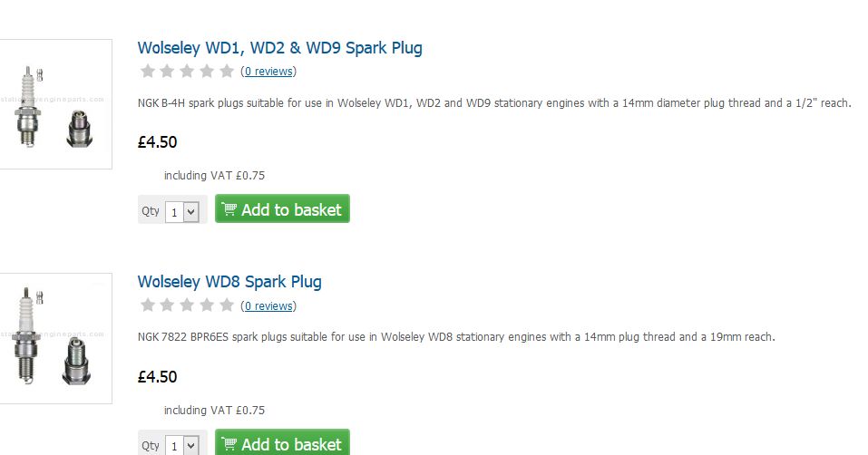This screenshot has width=868, height=455.
Task: Click the second star under Wolseley WD8 Spark Plug
Action: [x=168, y=305]
